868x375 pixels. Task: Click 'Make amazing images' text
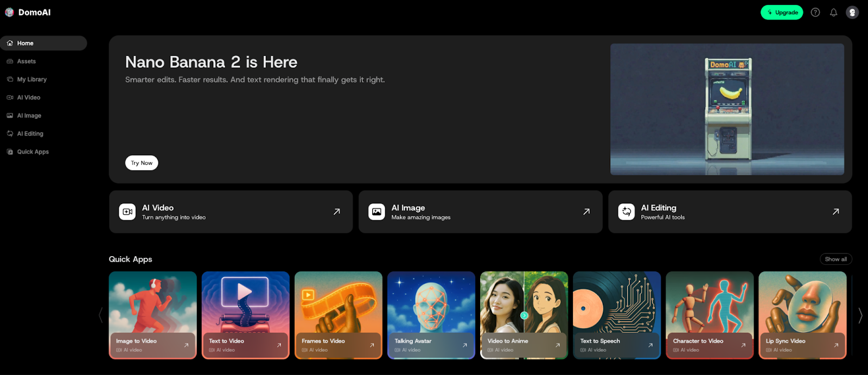click(x=421, y=218)
